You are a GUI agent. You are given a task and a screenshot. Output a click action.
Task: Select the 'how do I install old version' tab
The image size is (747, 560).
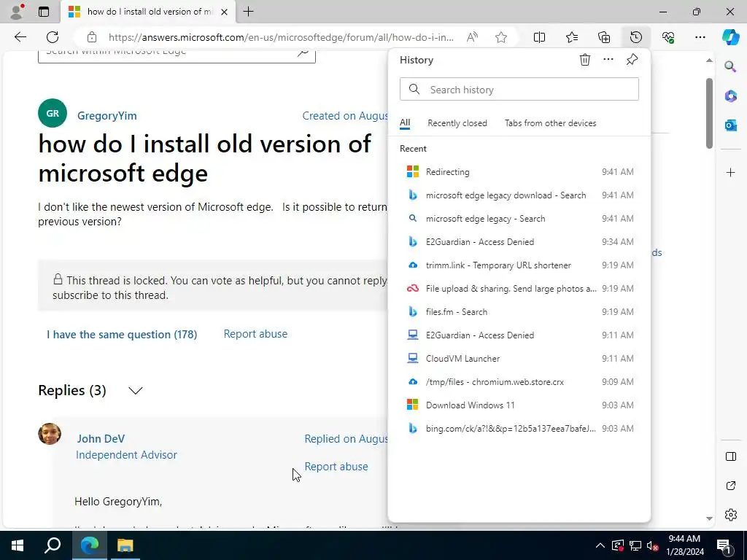[147, 12]
